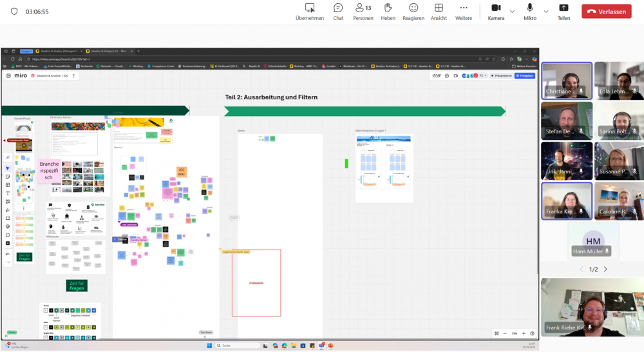Expand the Mikro audio options arrow
This screenshot has height=352, width=644.
[546, 12]
